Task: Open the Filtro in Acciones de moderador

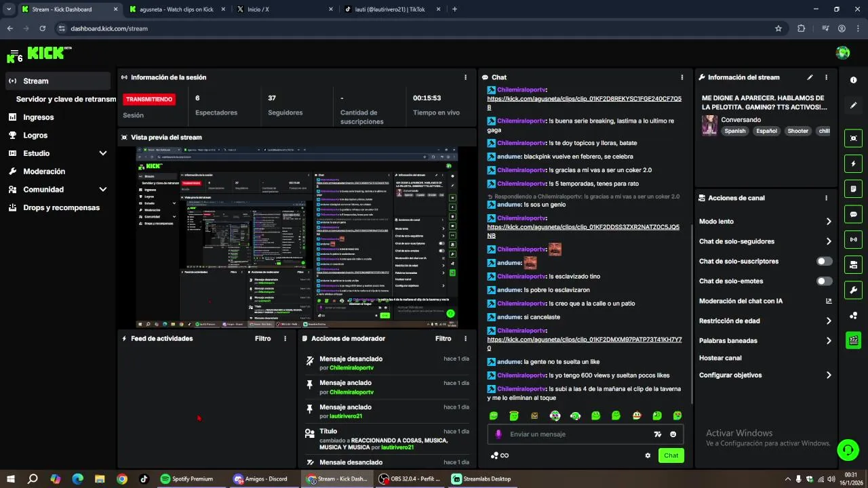Action: tap(443, 338)
